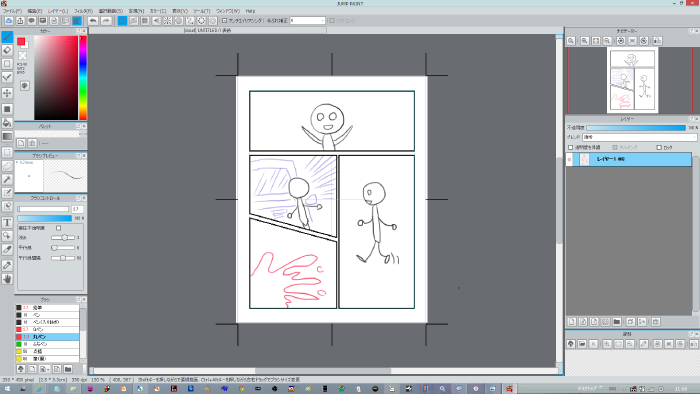Click the Undo arrow
The width and height of the screenshot is (700, 394).
click(93, 21)
